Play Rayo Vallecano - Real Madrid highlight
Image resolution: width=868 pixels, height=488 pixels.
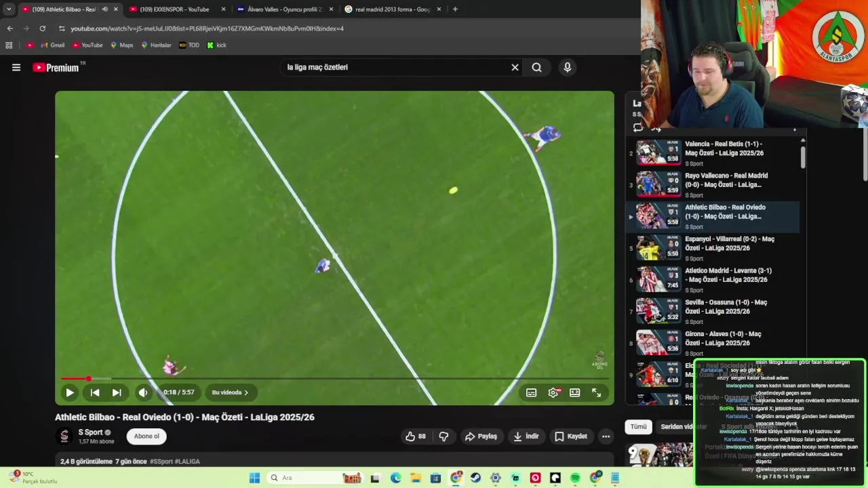tap(712, 184)
